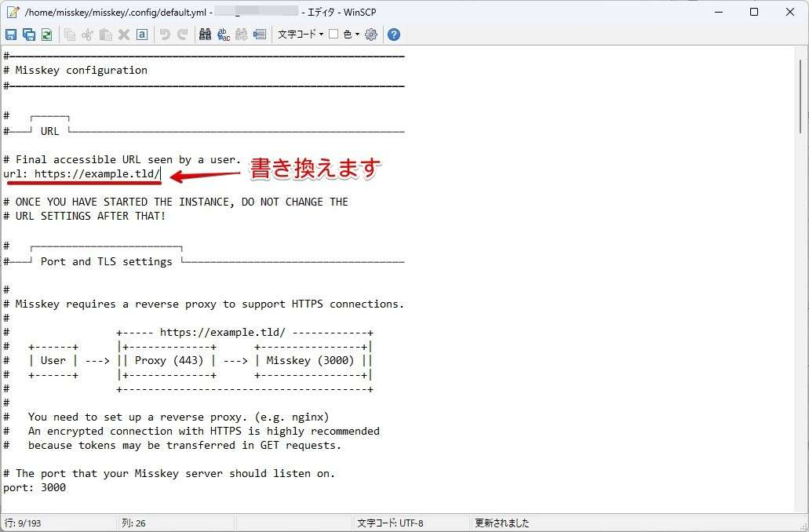This screenshot has width=809, height=532.
Task: Click 'because tokens may be transferred' line
Action: pyautogui.click(x=173, y=446)
